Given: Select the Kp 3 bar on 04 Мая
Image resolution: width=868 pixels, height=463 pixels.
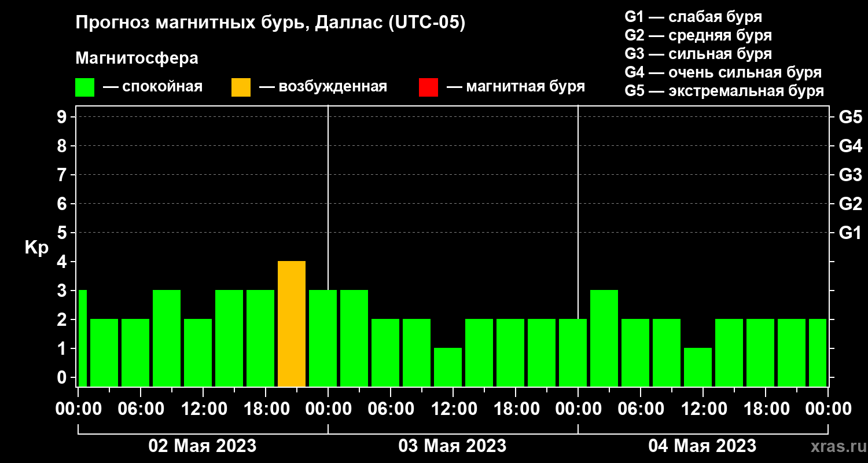Looking at the screenshot, I should click(604, 339).
